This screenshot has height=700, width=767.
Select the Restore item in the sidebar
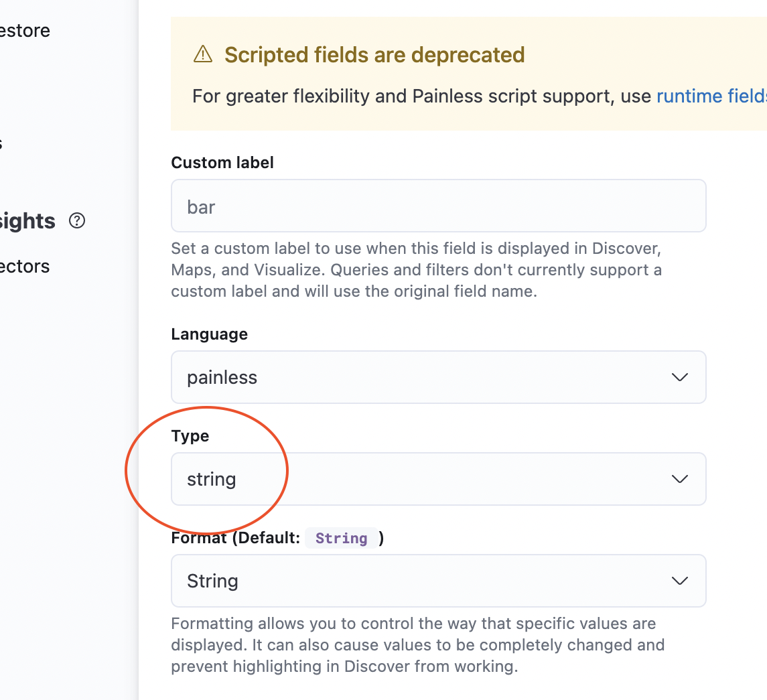point(25,30)
